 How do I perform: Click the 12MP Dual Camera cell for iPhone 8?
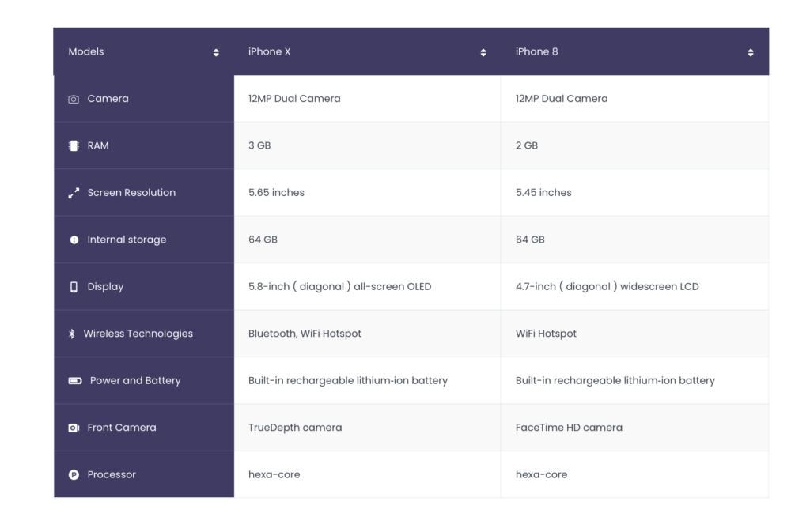(x=561, y=99)
